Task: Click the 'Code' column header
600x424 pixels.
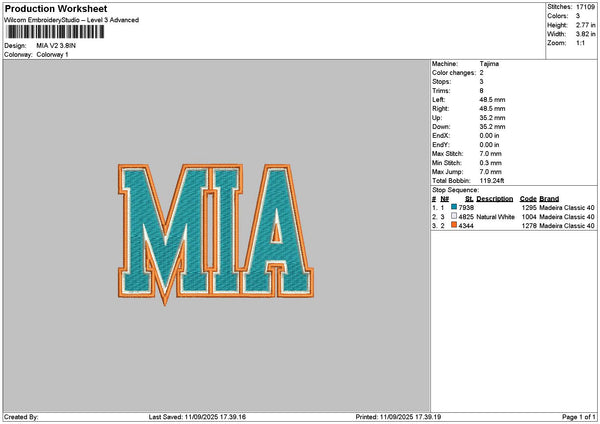Action: pyautogui.click(x=528, y=199)
